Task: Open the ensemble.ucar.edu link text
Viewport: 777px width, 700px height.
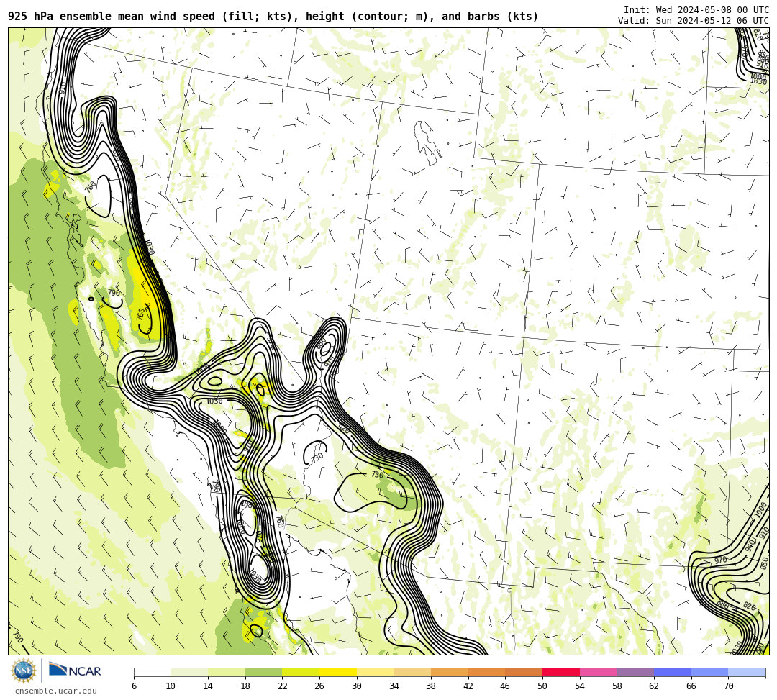Action: click(x=56, y=691)
